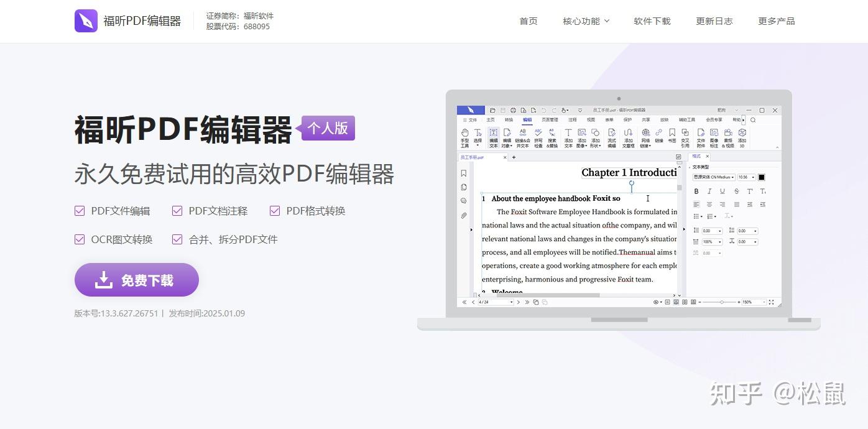The height and width of the screenshot is (429, 868).
Task: Set justified text alignment in format panel
Action: pos(737,205)
